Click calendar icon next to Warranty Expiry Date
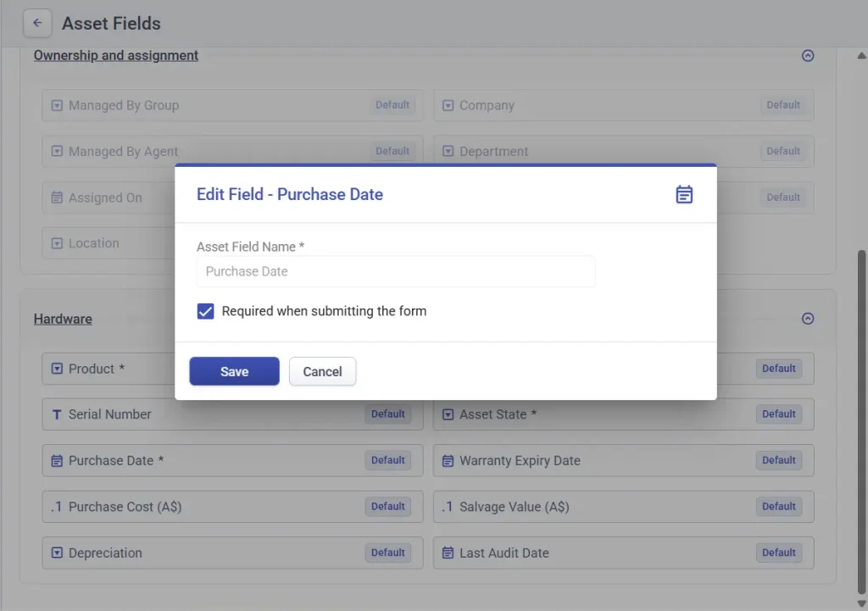Image resolution: width=868 pixels, height=611 pixels. click(448, 461)
